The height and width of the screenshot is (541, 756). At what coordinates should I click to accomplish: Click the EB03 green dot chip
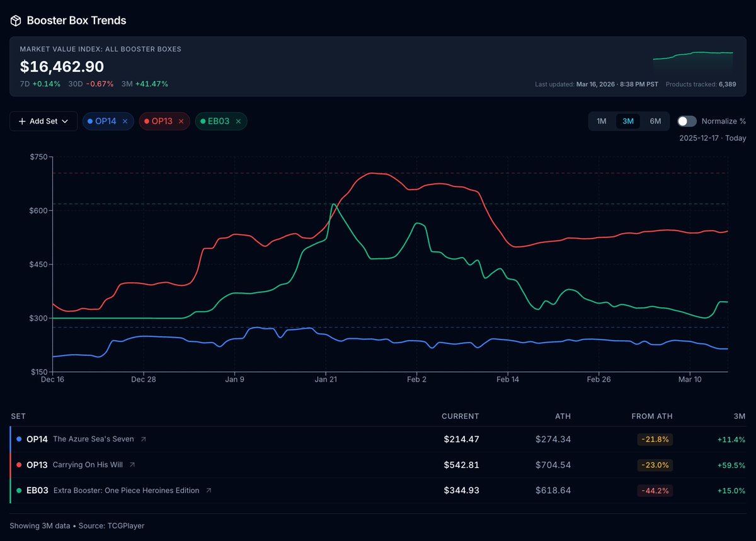pyautogui.click(x=203, y=122)
